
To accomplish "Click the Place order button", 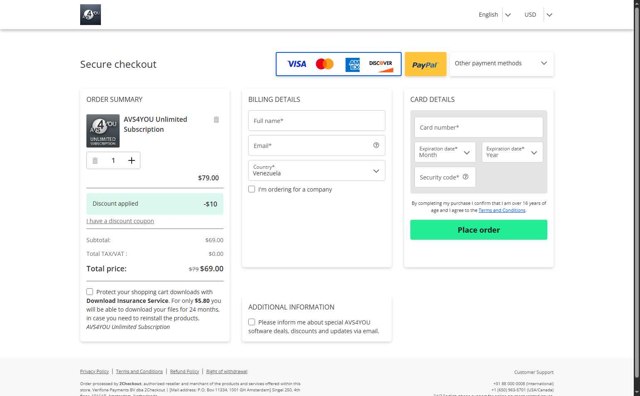I will (478, 230).
